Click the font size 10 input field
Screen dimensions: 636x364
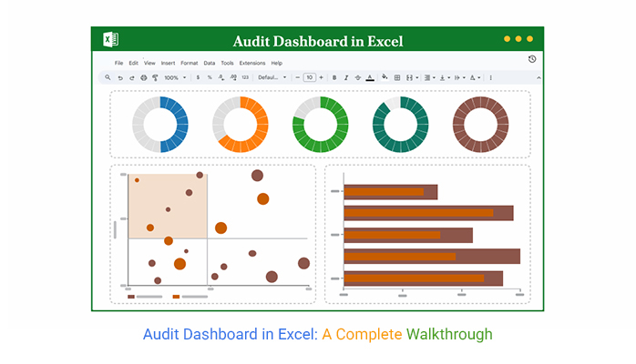tap(309, 78)
